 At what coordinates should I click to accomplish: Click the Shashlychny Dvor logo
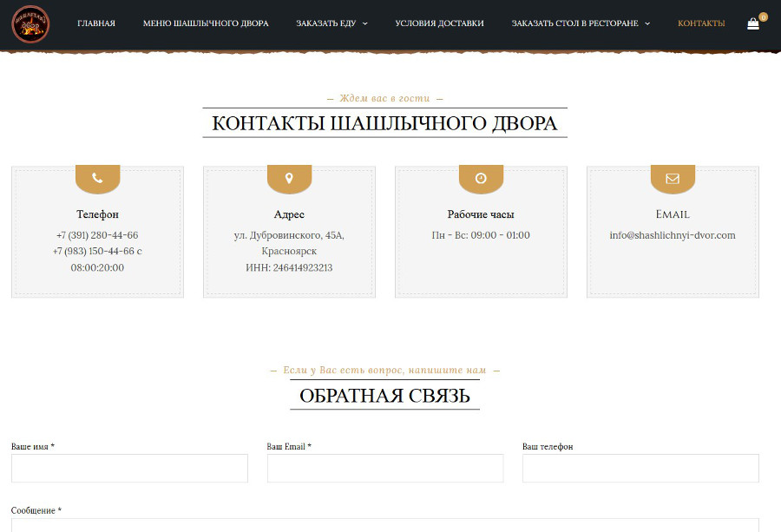(x=30, y=23)
